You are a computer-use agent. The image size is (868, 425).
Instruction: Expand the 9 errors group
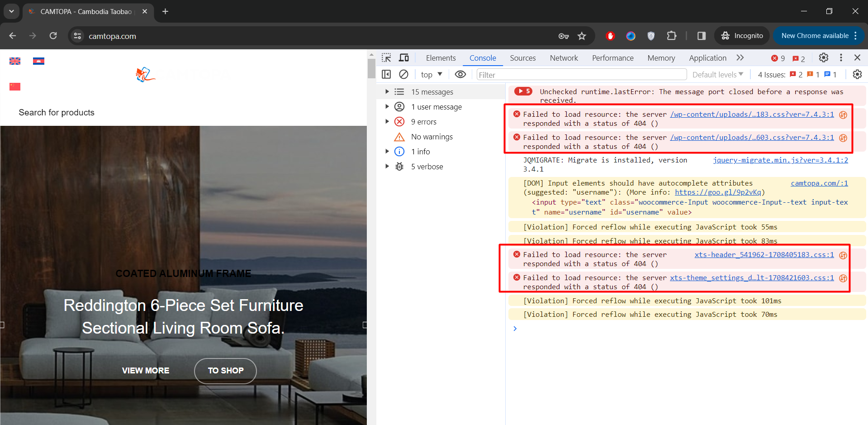pos(387,121)
